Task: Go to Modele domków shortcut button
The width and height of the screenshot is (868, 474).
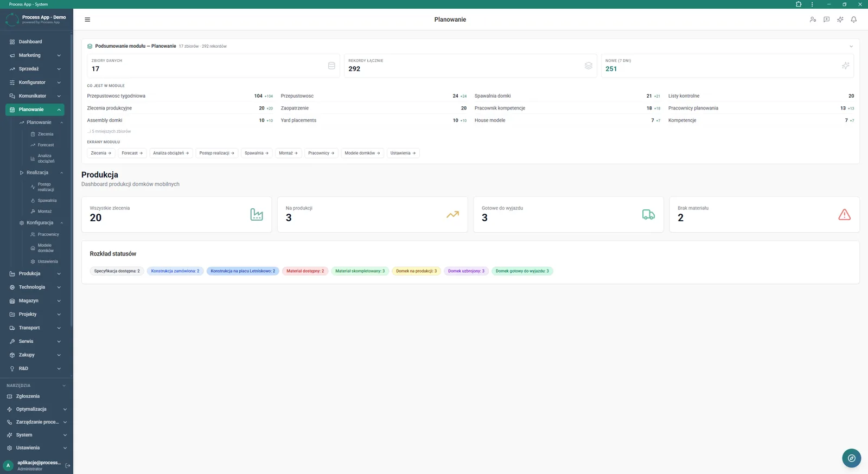Action: point(362,153)
